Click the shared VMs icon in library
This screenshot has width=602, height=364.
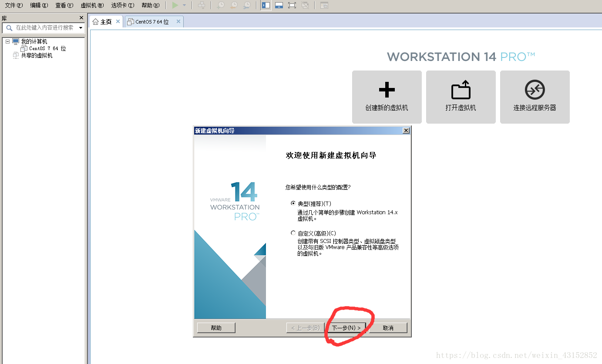[x=16, y=55]
